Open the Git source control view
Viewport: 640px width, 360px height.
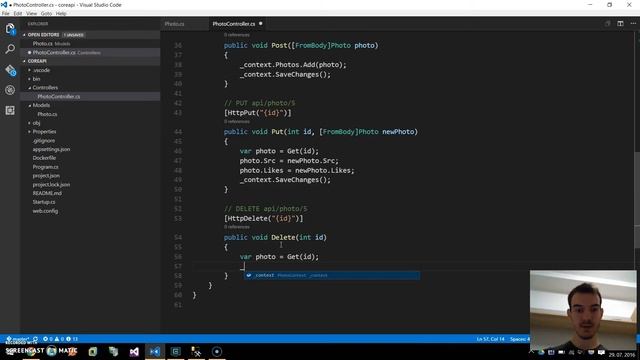[x=10, y=70]
